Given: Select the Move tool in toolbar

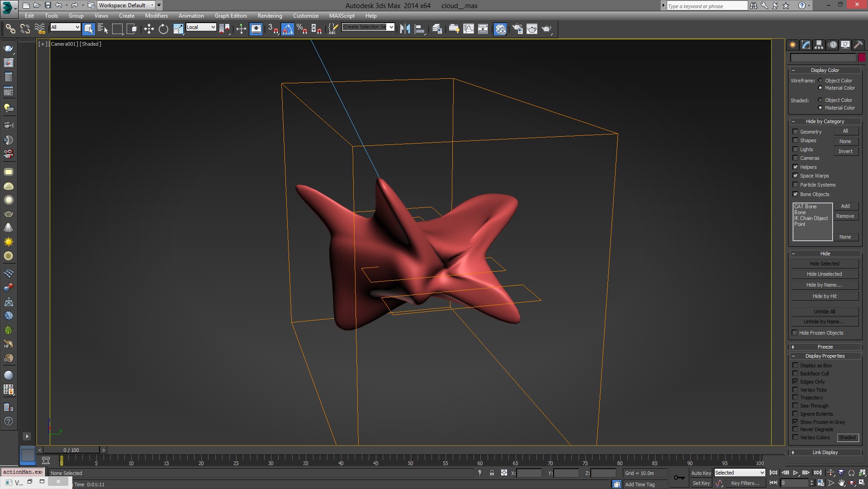Looking at the screenshot, I should point(149,29).
